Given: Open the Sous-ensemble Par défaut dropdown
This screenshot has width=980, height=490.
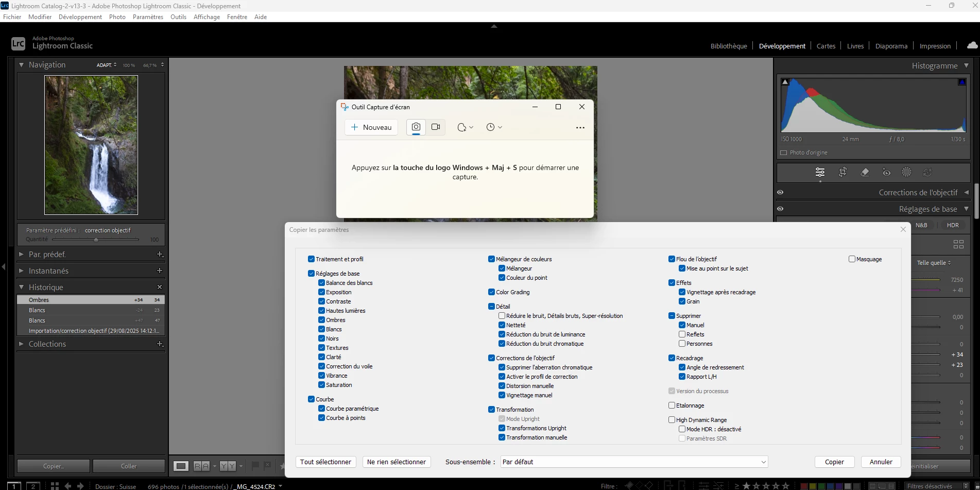Looking at the screenshot, I should (x=634, y=462).
